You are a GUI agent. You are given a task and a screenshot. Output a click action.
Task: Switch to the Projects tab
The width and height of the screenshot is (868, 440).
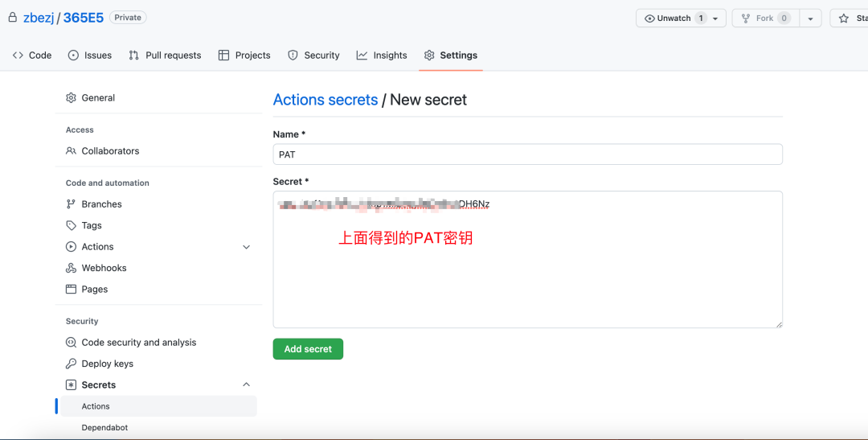point(244,56)
